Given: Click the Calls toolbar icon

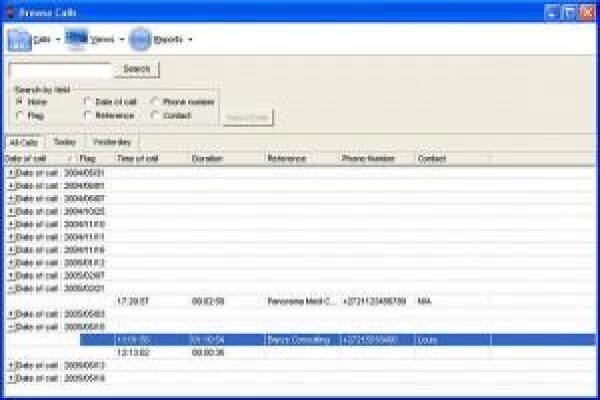Looking at the screenshot, I should coord(19,39).
